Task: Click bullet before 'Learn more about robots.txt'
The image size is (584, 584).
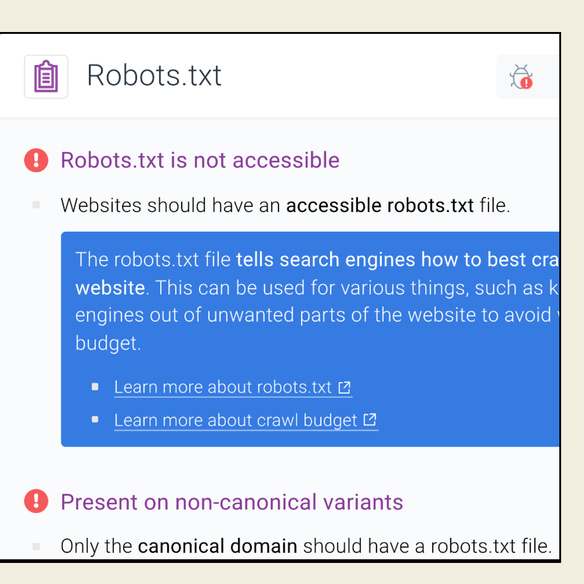Action: pos(95,387)
